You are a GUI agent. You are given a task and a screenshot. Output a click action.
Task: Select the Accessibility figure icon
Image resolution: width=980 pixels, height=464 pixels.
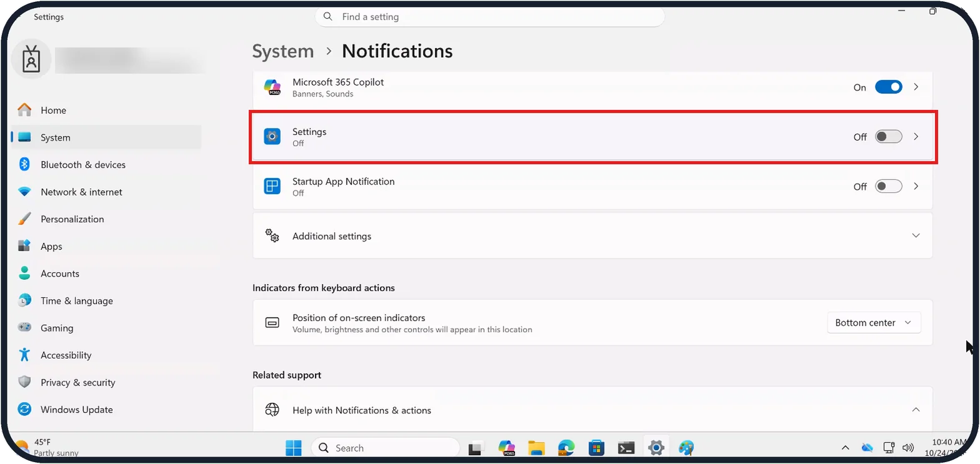[x=24, y=355]
